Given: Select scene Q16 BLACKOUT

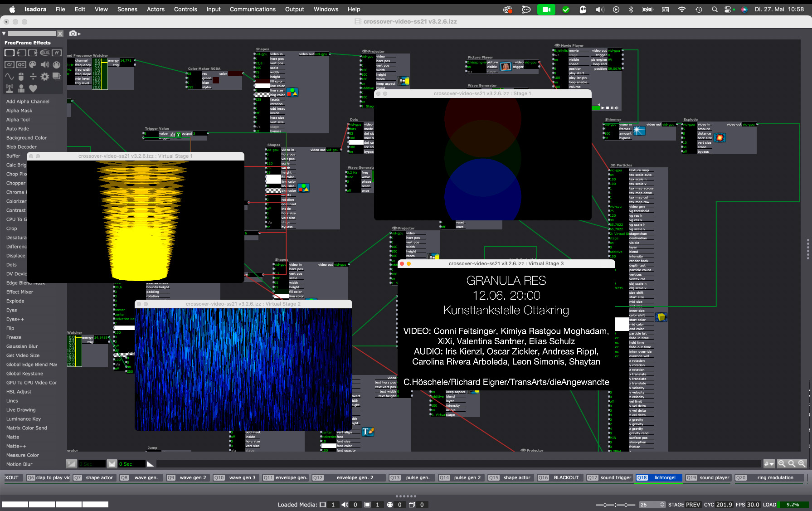Looking at the screenshot, I should [560, 478].
